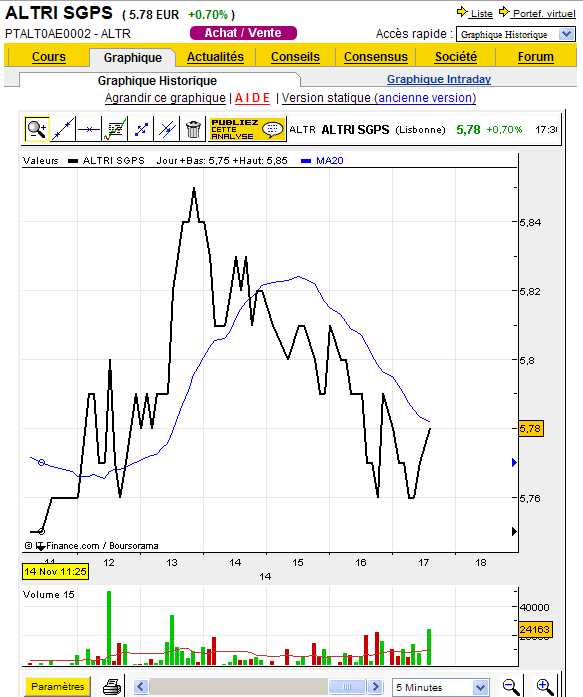Image resolution: width=583 pixels, height=697 pixels.
Task: Open the Consensus tab
Action: (x=375, y=57)
